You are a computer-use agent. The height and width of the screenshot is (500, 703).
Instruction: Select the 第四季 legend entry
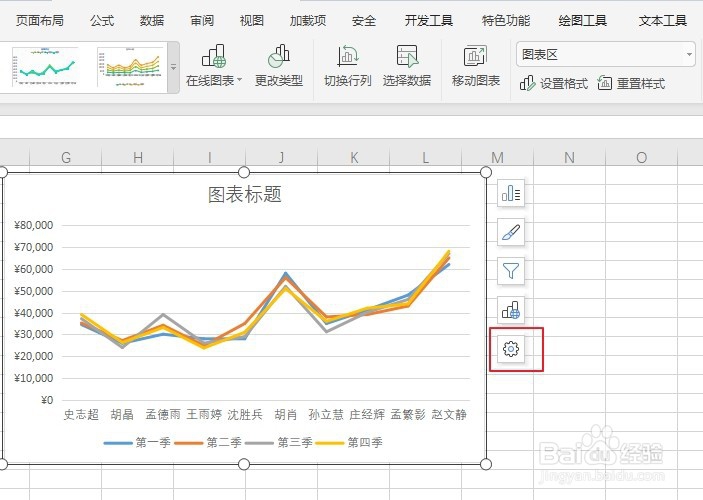[349, 443]
